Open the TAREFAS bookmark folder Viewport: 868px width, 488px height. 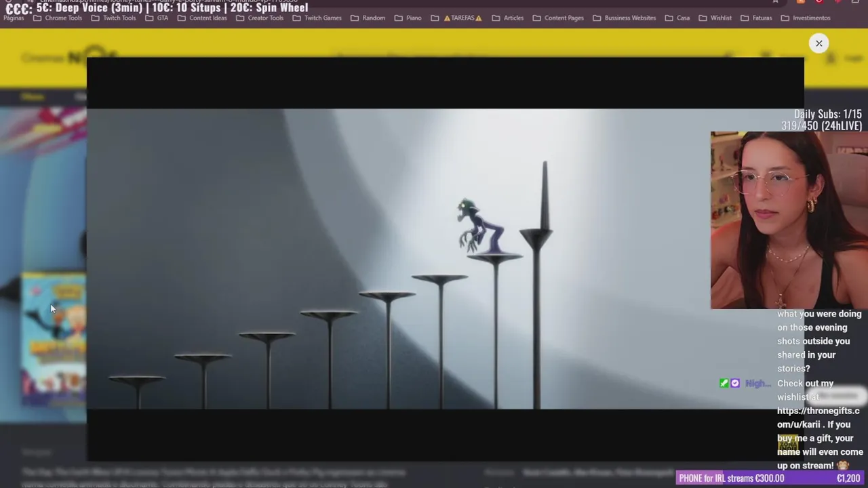456,18
